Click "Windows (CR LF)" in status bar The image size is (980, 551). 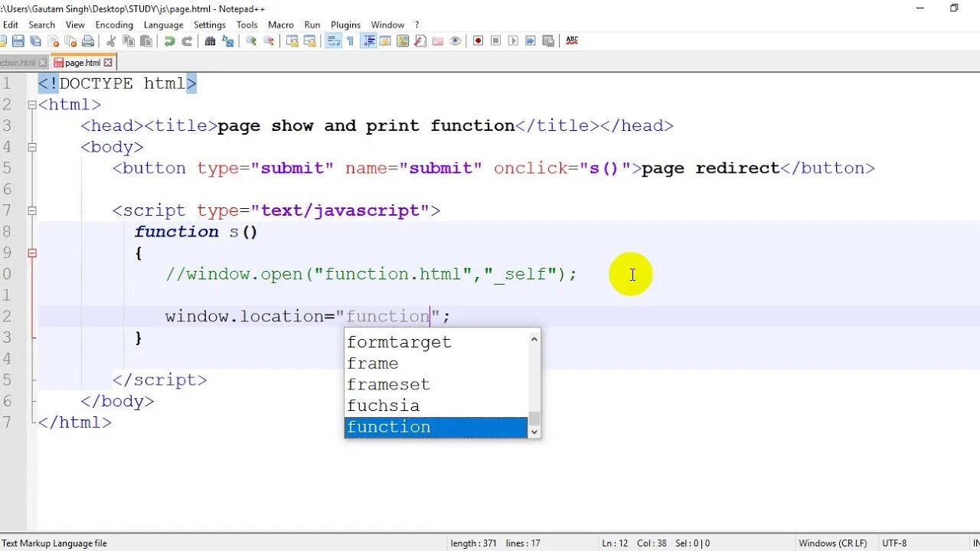(x=833, y=543)
